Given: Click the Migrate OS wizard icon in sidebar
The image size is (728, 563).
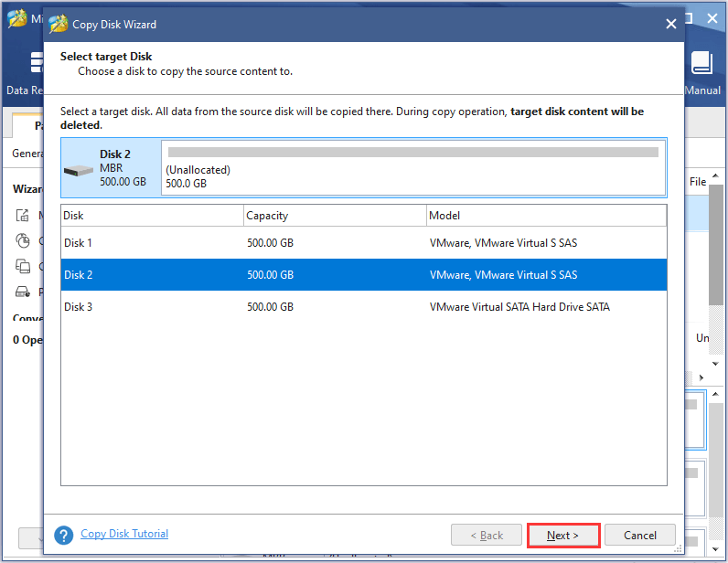Looking at the screenshot, I should 22,215.
